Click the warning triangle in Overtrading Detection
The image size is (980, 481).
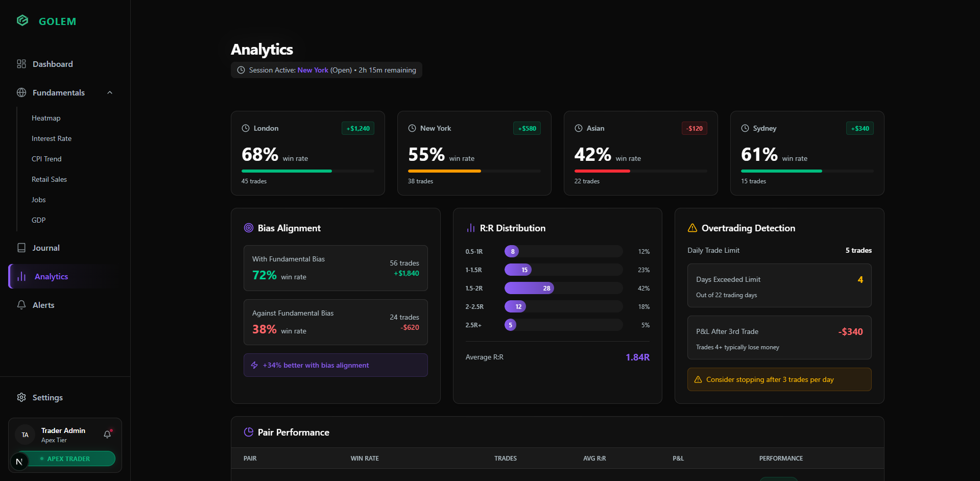coord(692,228)
